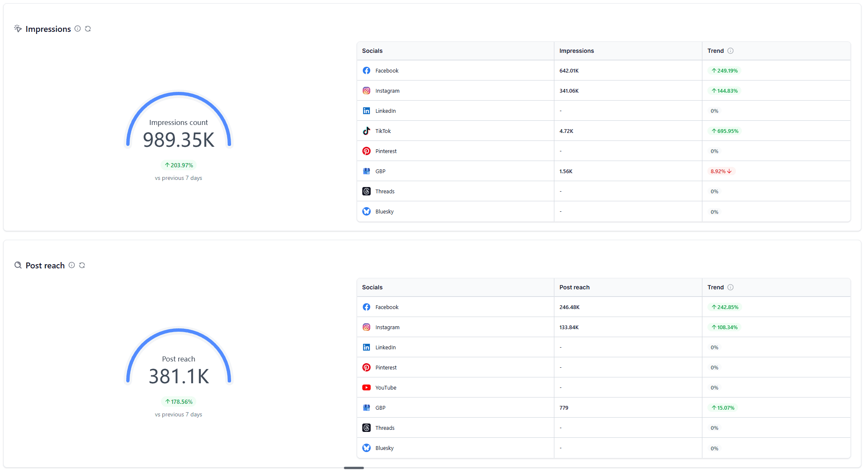Refresh the Impressions widget
Viewport: 868px width, 473px height.
[88, 29]
